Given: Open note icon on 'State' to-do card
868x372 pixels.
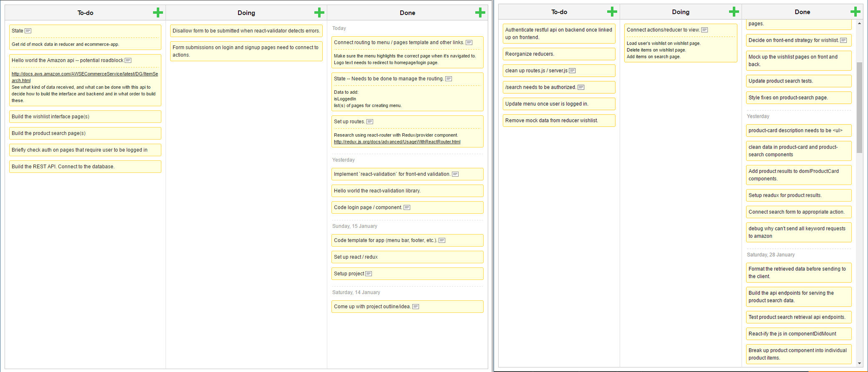Looking at the screenshot, I should (28, 31).
